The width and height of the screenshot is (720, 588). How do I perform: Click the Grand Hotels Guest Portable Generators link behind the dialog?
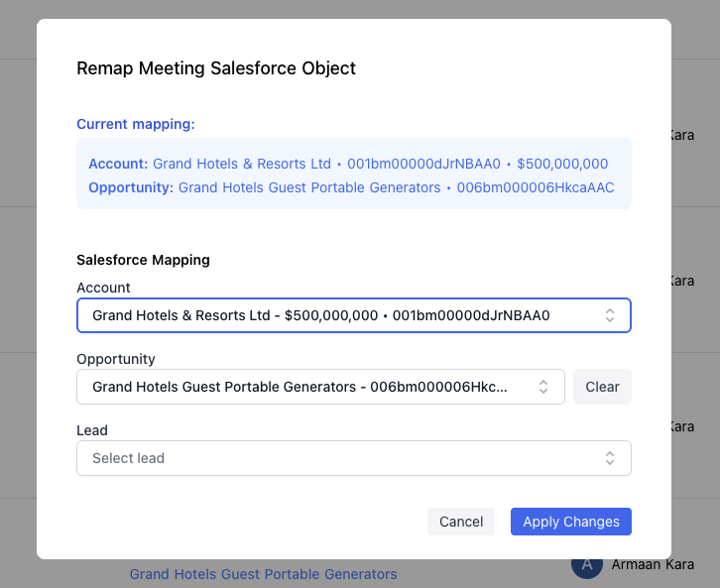263,574
